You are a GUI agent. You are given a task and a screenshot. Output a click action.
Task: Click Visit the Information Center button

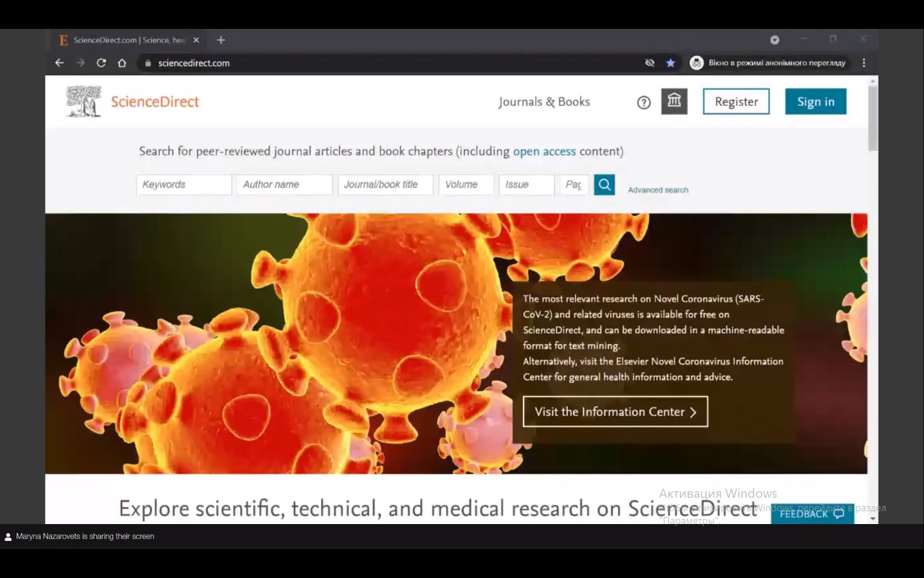click(x=615, y=412)
